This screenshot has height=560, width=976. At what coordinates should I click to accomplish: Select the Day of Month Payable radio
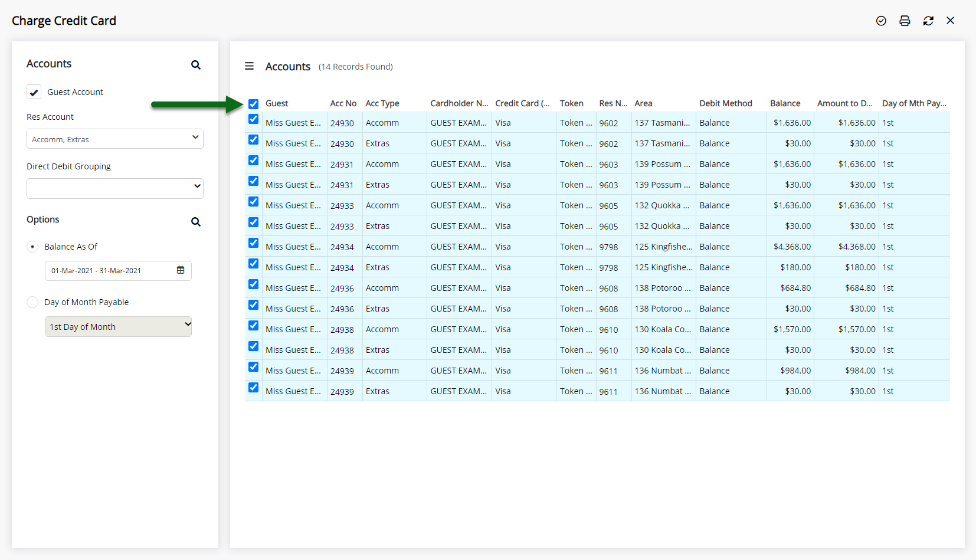pyautogui.click(x=33, y=302)
